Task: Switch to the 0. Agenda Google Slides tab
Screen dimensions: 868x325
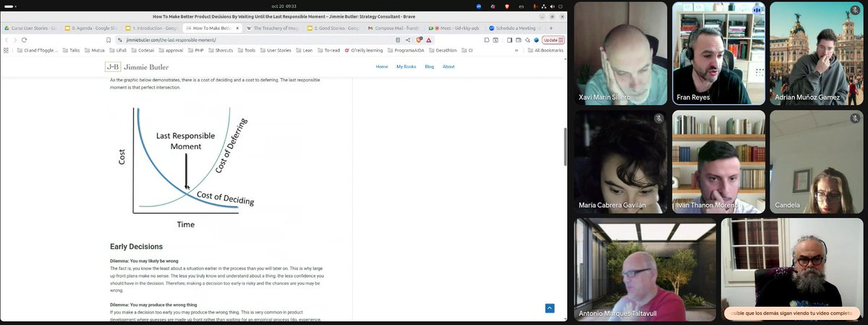Action: pos(93,28)
